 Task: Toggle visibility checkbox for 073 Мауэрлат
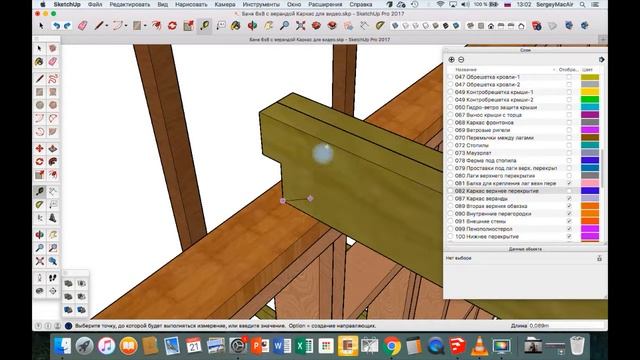pos(569,153)
